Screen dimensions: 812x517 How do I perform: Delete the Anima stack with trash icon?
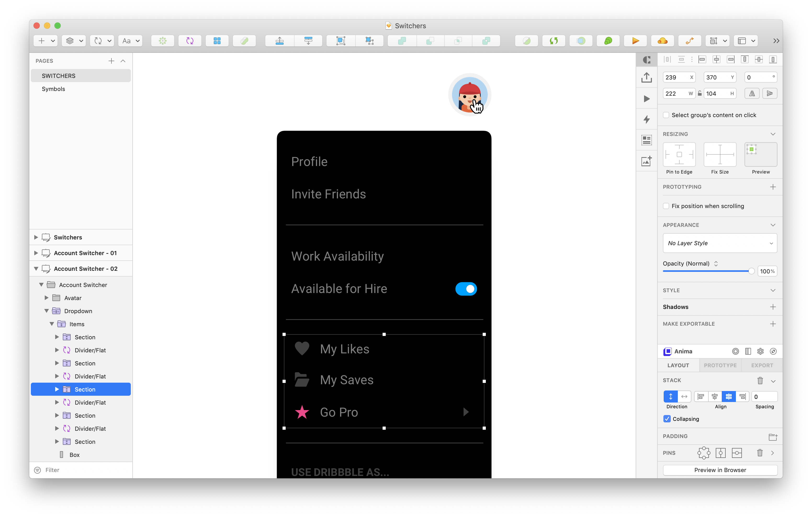760,381
